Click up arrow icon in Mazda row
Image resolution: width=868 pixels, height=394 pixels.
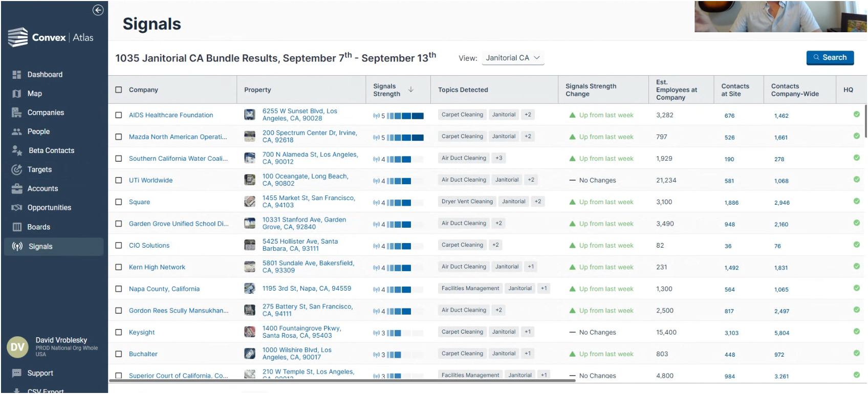573,137
